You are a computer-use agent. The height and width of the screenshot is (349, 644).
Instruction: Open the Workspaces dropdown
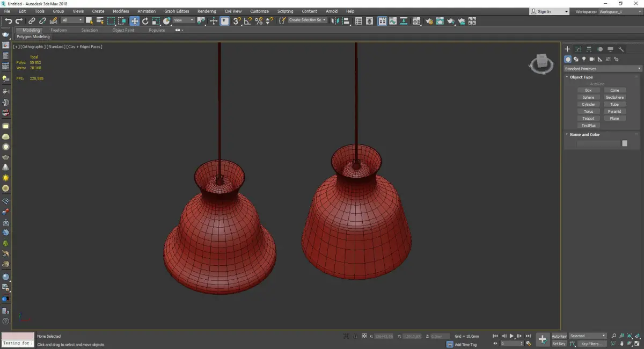coord(619,11)
